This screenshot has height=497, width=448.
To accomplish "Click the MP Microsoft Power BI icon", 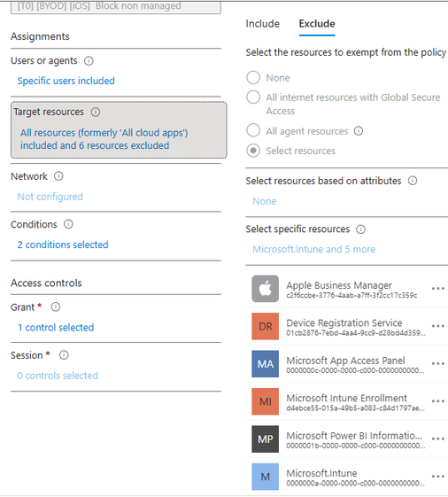I will tap(266, 439).
